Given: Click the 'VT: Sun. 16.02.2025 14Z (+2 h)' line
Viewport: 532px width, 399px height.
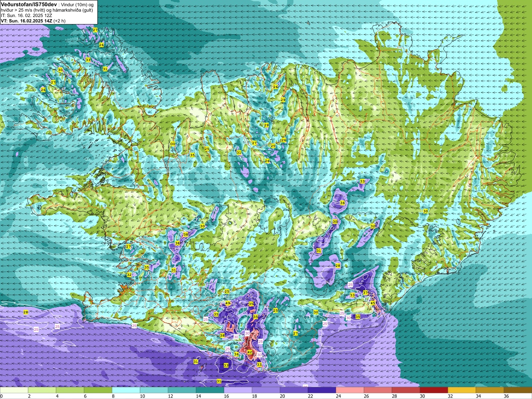Looking at the screenshot, I should [x=33, y=21].
